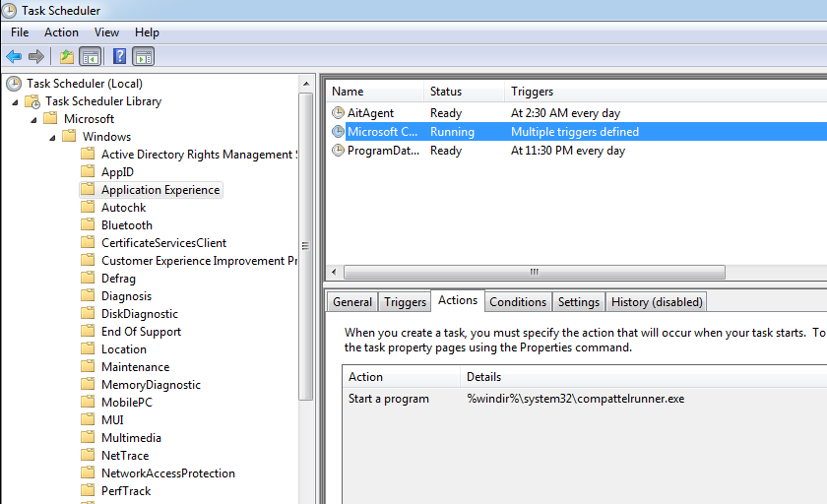Click the tree pane scroll up arrow
Image resolution: width=827 pixels, height=504 pixels.
306,84
